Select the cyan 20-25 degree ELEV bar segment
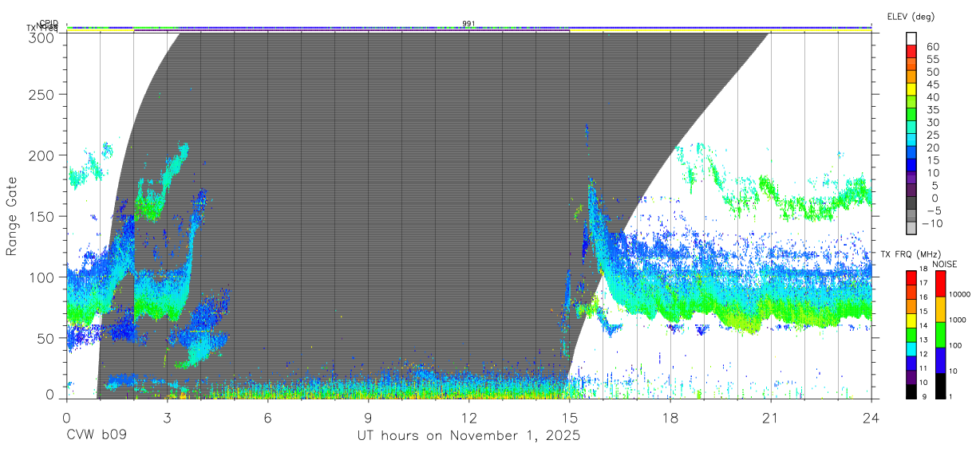Screen dimensions: 980x452 tap(911, 141)
